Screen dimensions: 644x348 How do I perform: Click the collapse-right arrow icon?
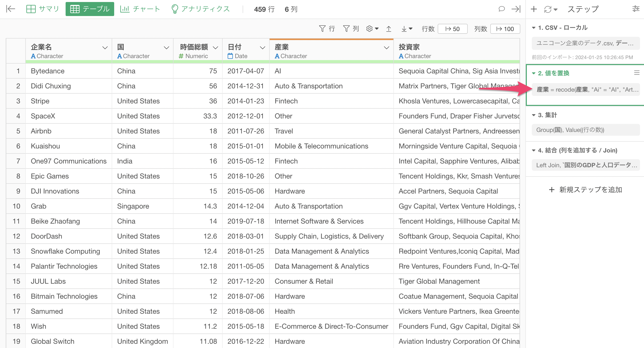516,9
